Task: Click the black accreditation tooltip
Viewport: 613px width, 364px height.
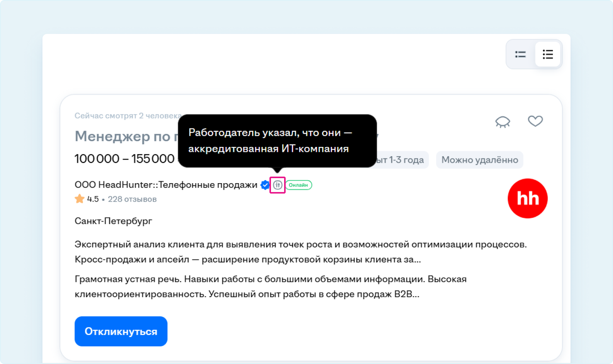Action: (277, 141)
